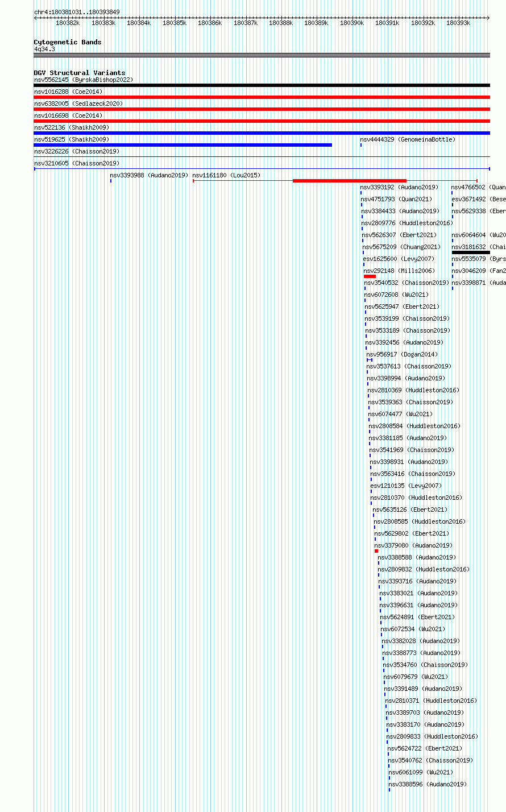The width and height of the screenshot is (506, 812).
Task: Select nsv5624722 (Ebert2021) label
Action: pyautogui.click(x=425, y=749)
